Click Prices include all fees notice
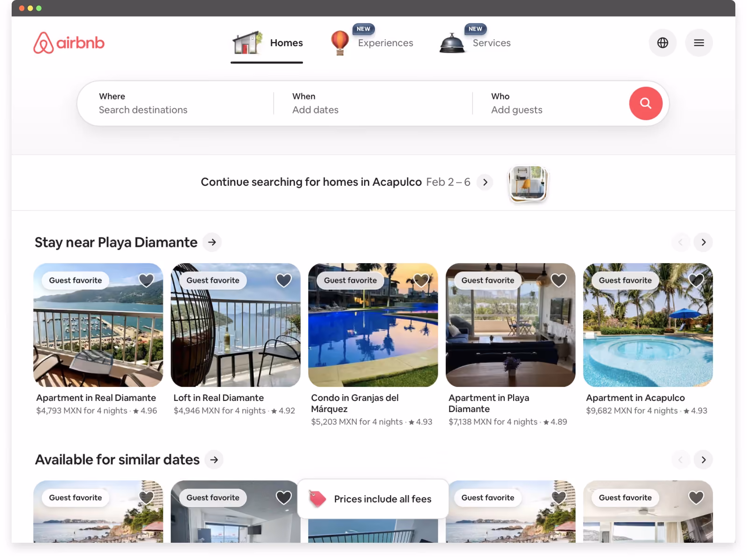The width and height of the screenshot is (747, 560). click(x=373, y=499)
